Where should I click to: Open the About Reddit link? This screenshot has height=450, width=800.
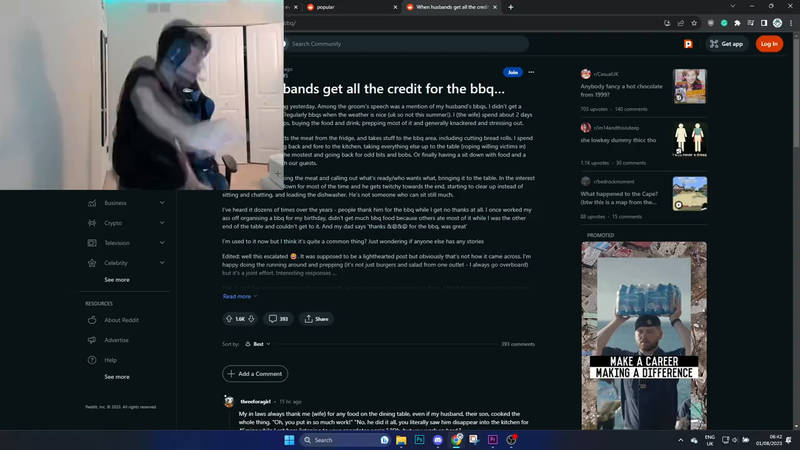point(121,320)
